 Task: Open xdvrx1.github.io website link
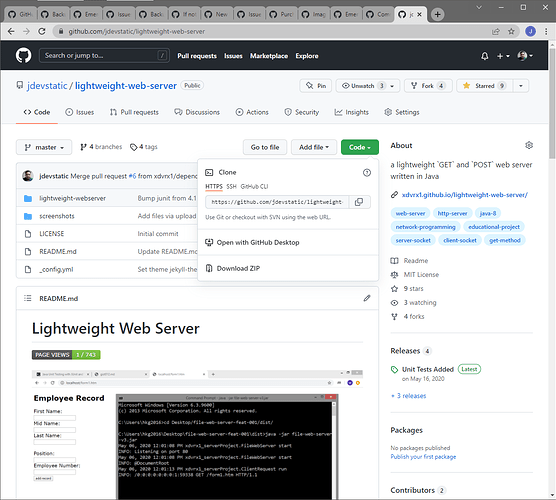click(465, 195)
